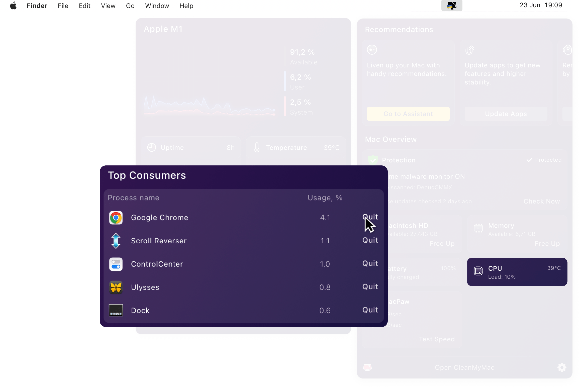Click the Scroll Reverser process name
The height and width of the screenshot is (392, 584).
point(159,241)
